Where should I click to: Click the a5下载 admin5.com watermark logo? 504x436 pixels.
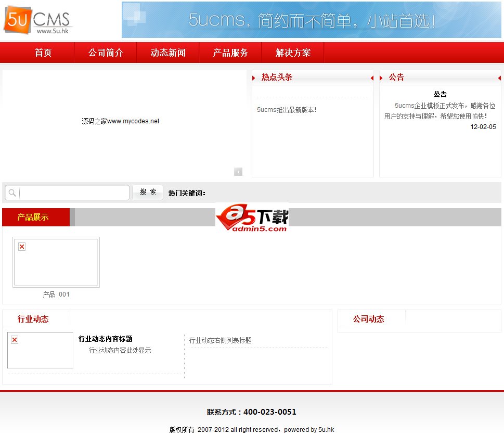click(252, 217)
